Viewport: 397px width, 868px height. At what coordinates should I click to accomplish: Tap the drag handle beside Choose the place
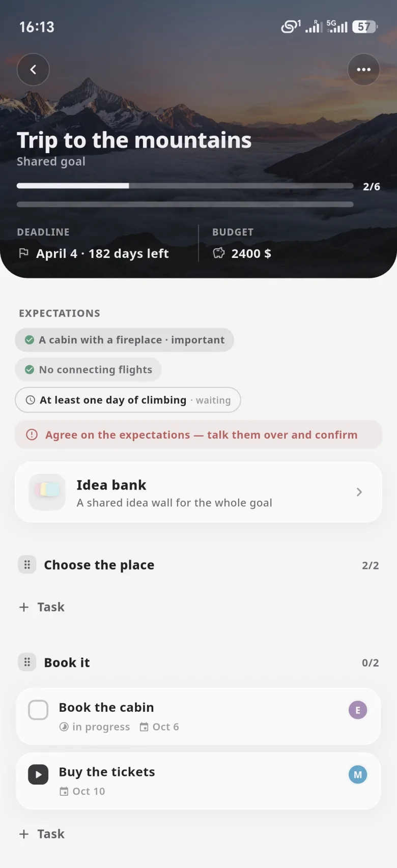click(27, 565)
